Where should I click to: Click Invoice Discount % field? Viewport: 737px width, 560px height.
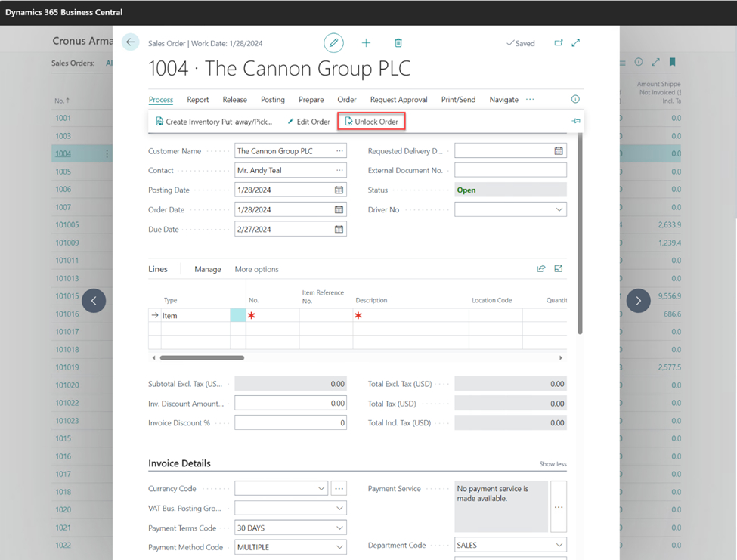(x=290, y=422)
